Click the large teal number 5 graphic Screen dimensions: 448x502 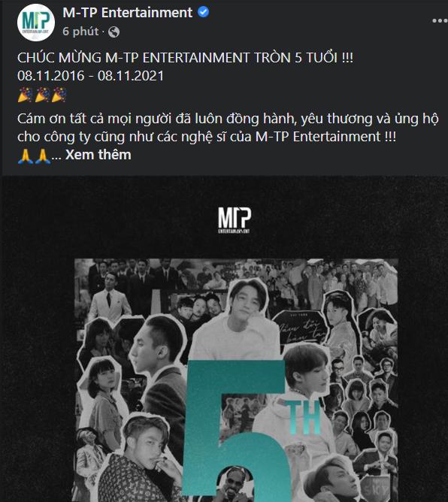coord(235,428)
